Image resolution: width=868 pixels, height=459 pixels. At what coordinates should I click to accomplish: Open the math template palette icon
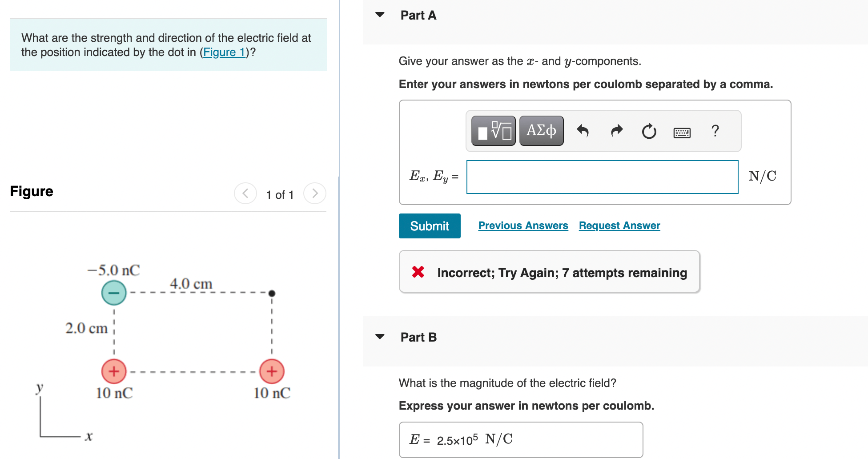pos(492,130)
